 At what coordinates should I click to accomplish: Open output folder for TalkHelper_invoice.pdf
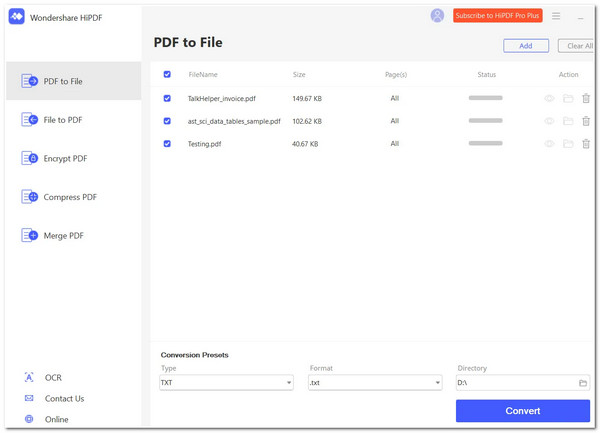pyautogui.click(x=568, y=99)
